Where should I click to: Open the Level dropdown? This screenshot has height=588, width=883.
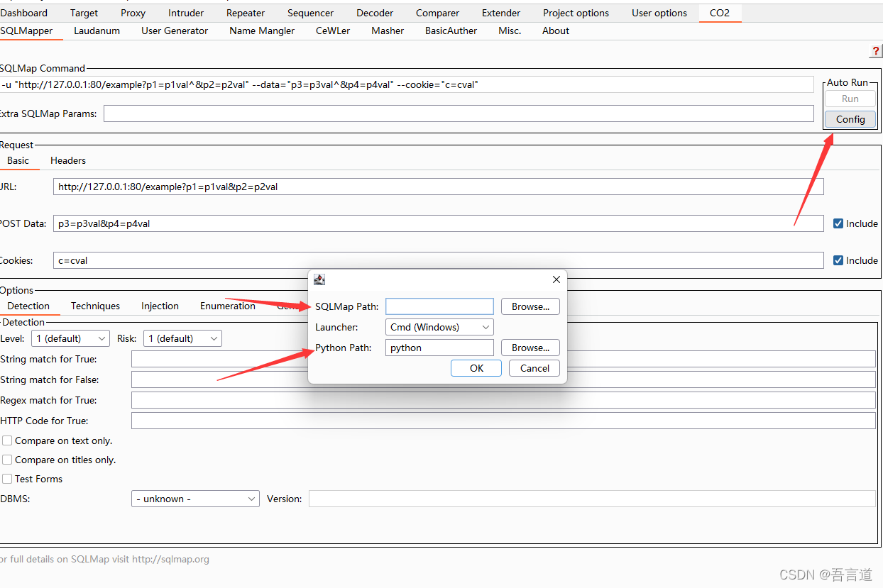(70, 338)
